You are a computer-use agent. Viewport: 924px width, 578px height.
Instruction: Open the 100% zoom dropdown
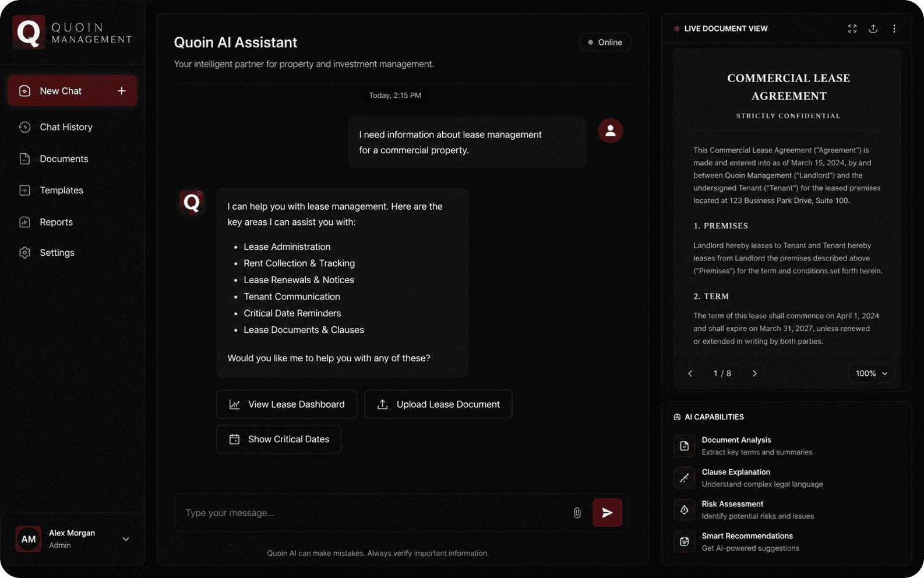coord(871,373)
